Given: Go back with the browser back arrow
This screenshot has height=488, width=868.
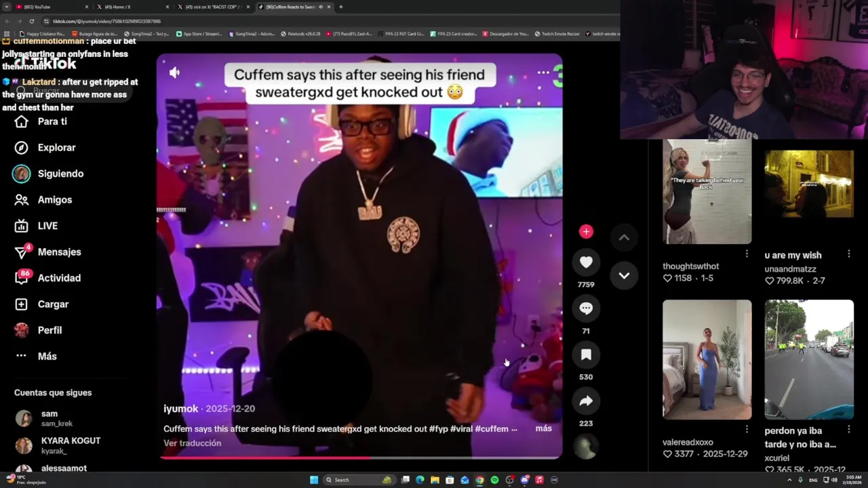Looking at the screenshot, I should [7, 21].
